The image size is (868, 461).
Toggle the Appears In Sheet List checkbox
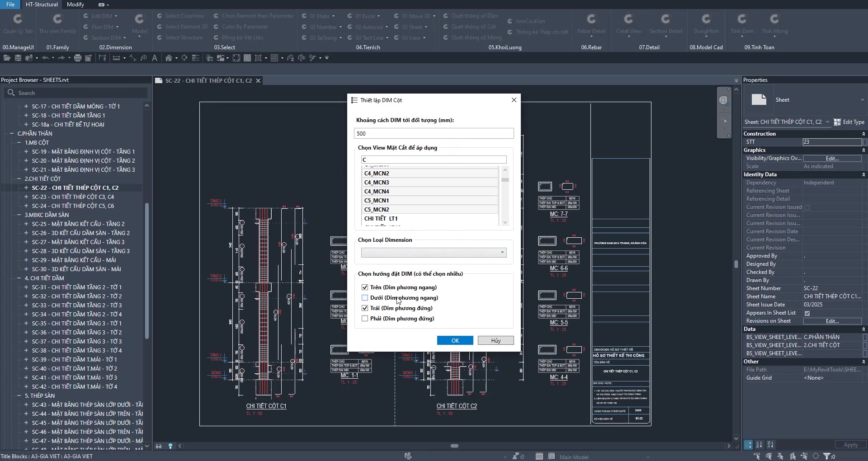point(807,313)
